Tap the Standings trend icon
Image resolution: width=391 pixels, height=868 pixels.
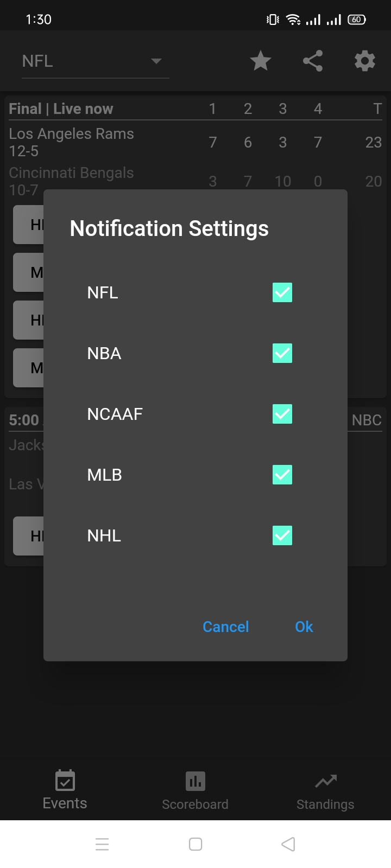click(326, 781)
